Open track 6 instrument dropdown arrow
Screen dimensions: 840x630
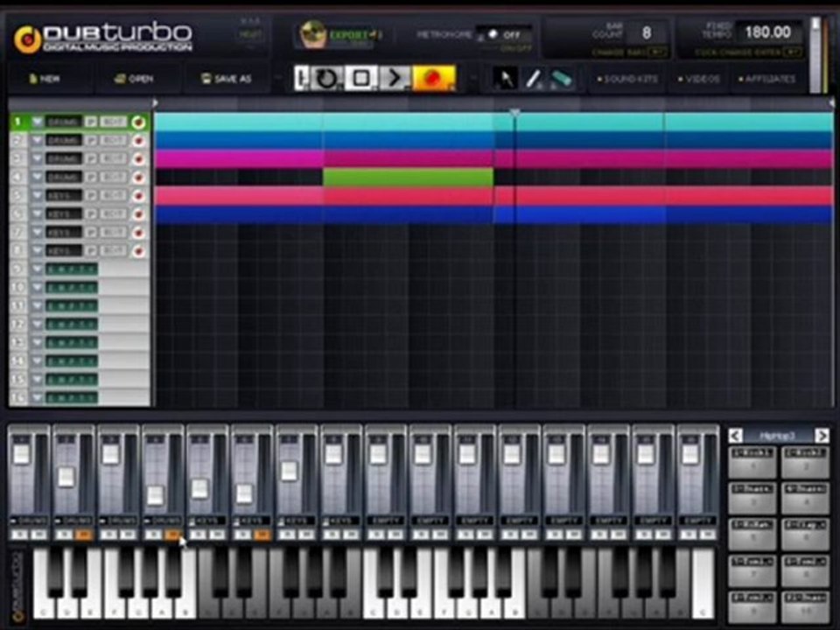pos(37,213)
